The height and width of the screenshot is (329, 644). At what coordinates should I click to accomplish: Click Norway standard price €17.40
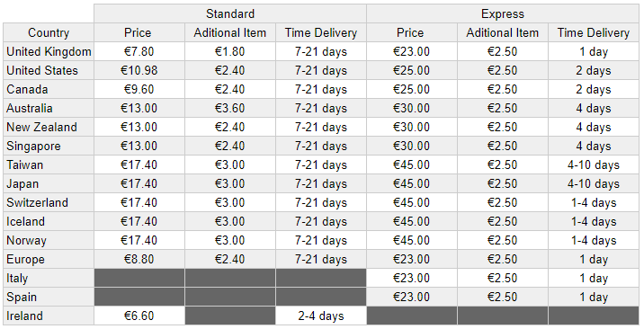139,240
